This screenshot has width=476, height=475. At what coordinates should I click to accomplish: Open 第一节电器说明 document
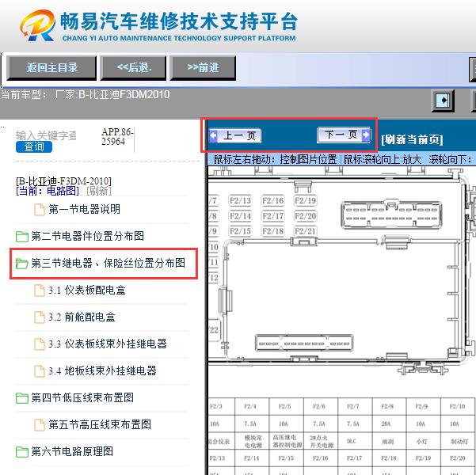coord(85,209)
